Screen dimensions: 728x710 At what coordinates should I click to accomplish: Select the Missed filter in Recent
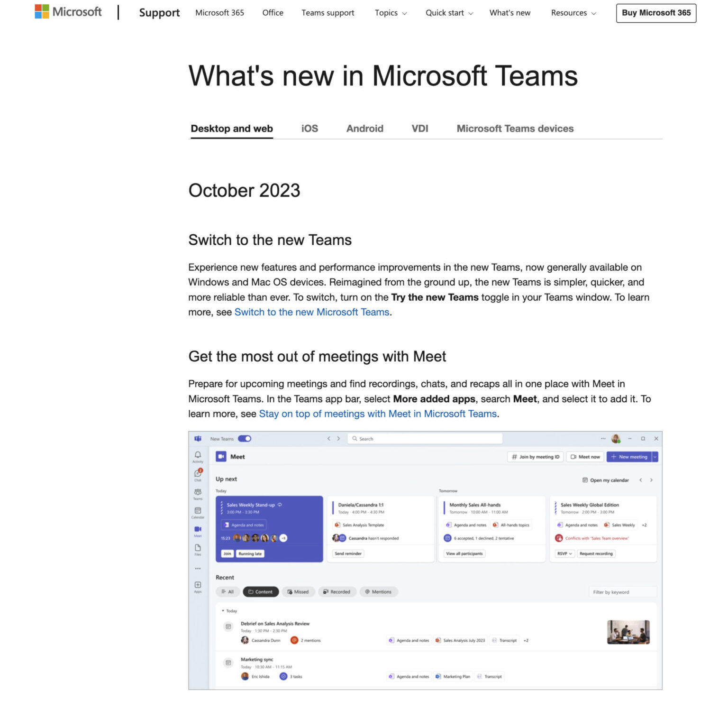pos(298,592)
